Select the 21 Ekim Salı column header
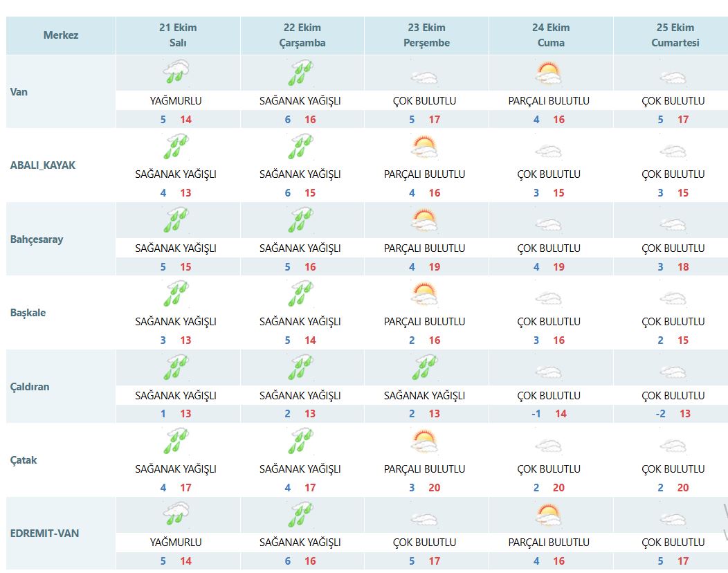The image size is (728, 573). click(x=178, y=35)
